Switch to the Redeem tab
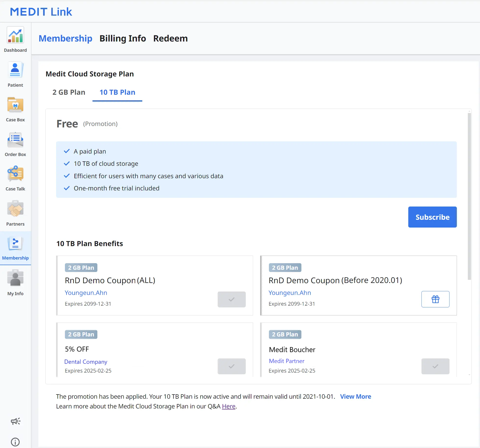This screenshot has width=480, height=448. point(171,39)
